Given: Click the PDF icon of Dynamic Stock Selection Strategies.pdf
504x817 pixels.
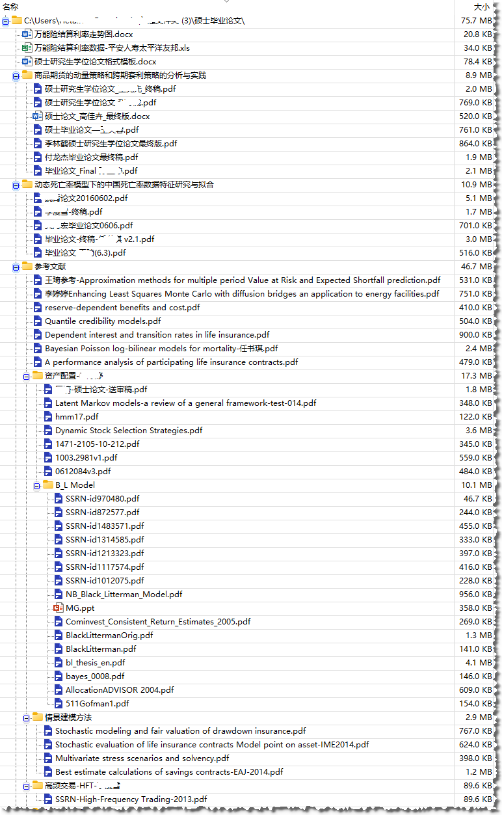Looking at the screenshot, I should pos(48,430).
